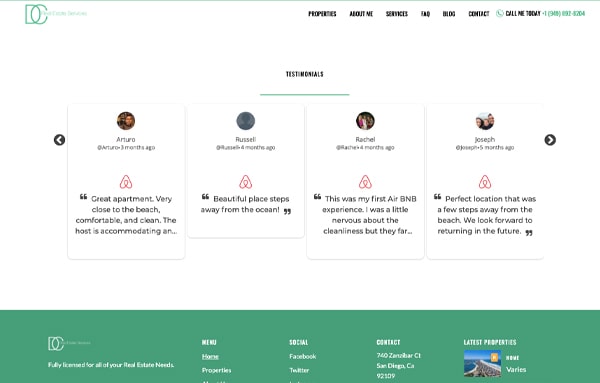Click the phone icon beside Call Me Today

coord(499,13)
